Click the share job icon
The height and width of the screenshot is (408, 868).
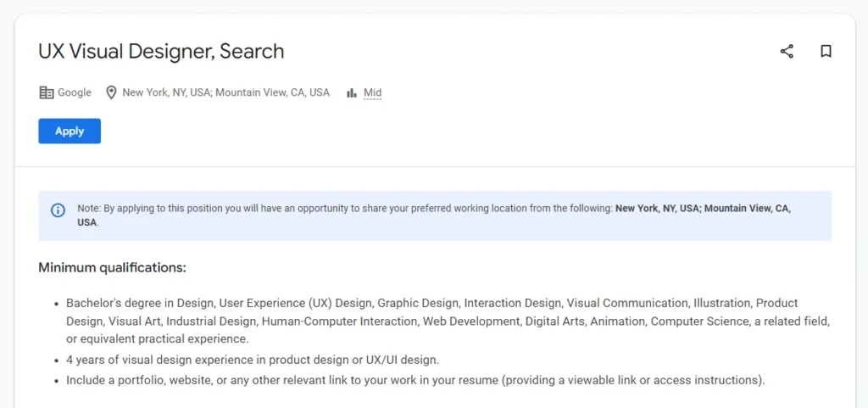pos(787,52)
